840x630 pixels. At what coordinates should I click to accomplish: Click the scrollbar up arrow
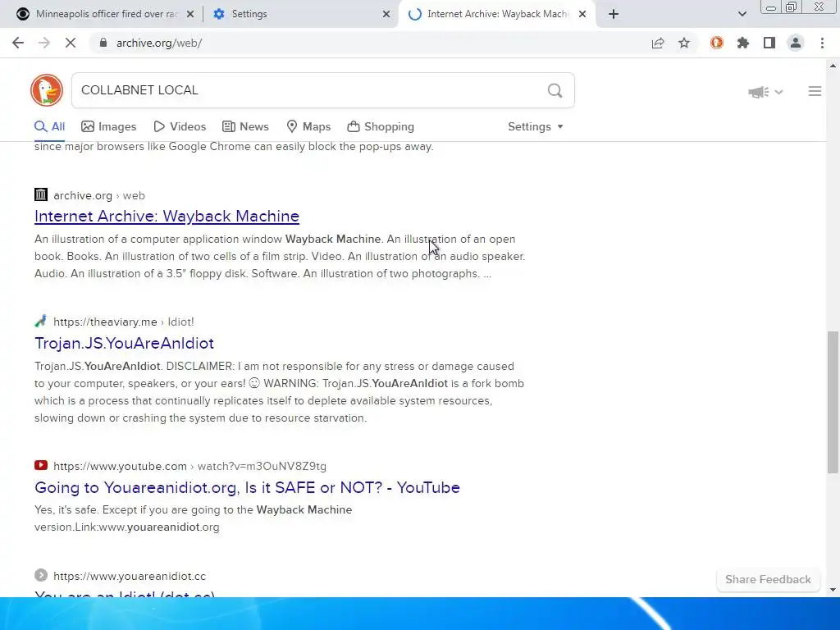(x=833, y=66)
